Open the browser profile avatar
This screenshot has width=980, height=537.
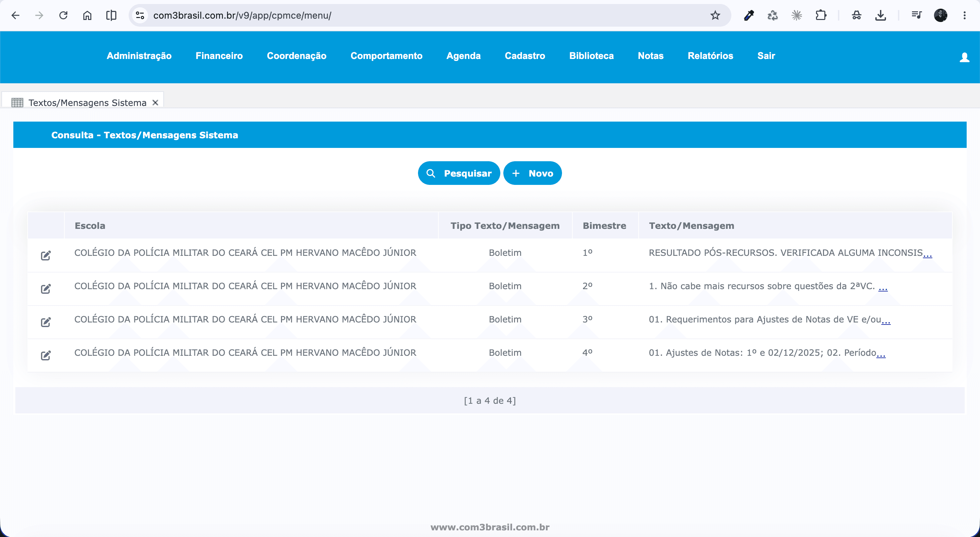click(940, 15)
